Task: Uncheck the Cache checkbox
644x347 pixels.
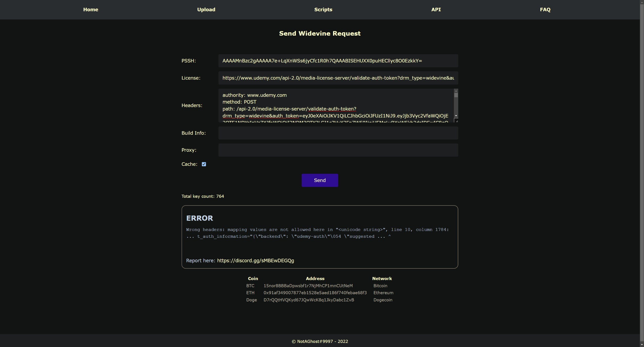Action: (x=204, y=164)
